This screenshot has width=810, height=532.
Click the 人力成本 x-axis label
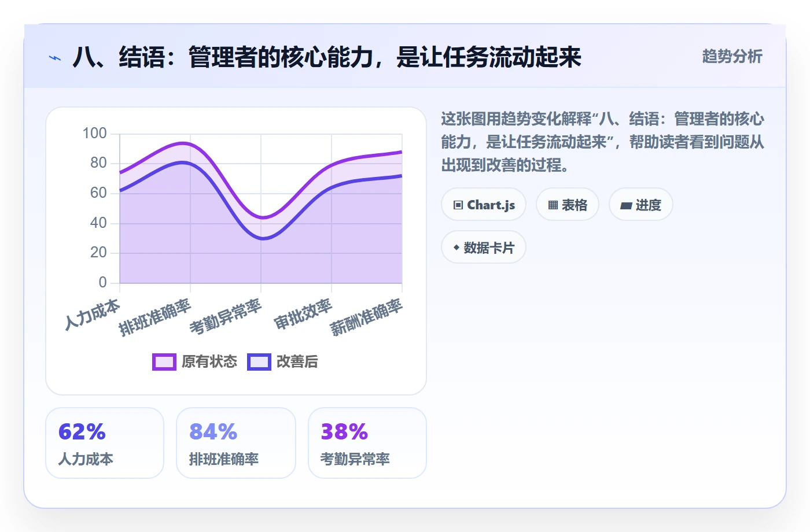tap(92, 314)
